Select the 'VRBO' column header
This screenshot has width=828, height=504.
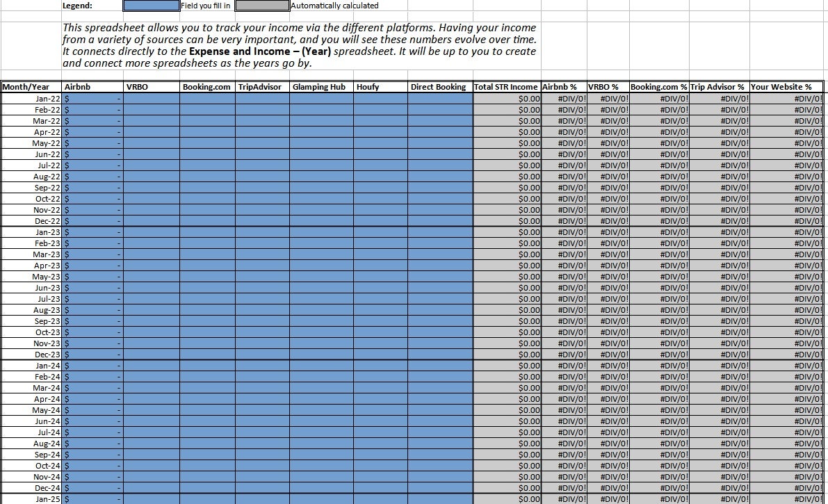pos(152,87)
